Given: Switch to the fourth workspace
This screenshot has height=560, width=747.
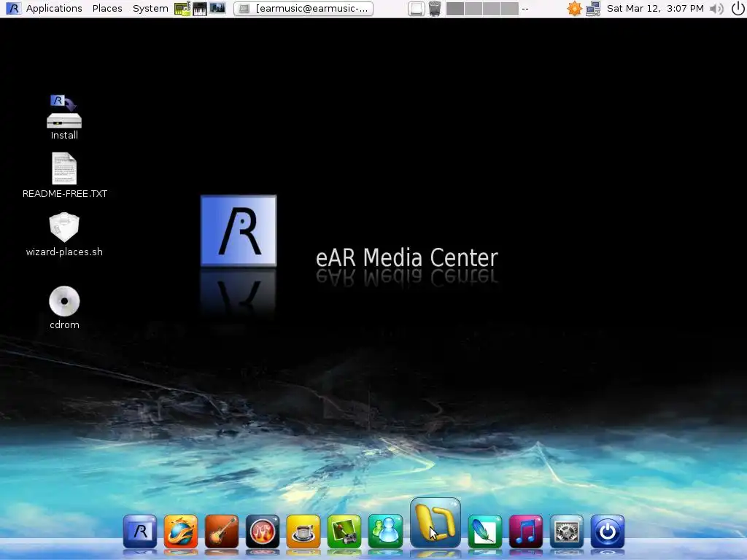Looking at the screenshot, I should coord(510,9).
